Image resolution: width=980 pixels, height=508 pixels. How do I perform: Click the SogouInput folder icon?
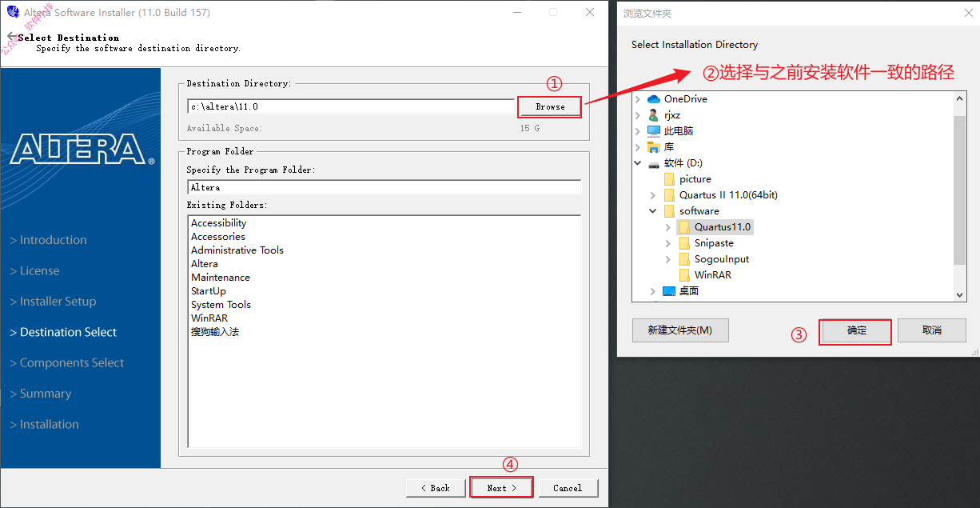(684, 259)
